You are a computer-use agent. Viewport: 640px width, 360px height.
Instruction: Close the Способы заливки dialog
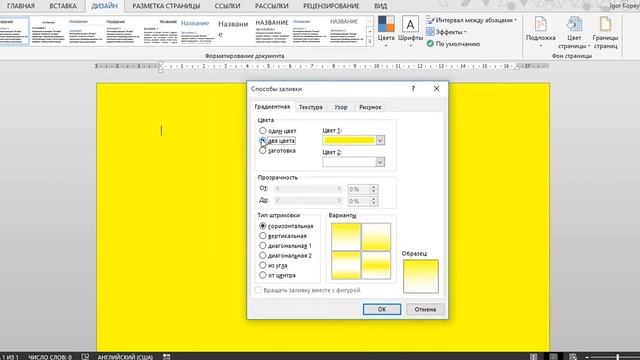coord(436,89)
